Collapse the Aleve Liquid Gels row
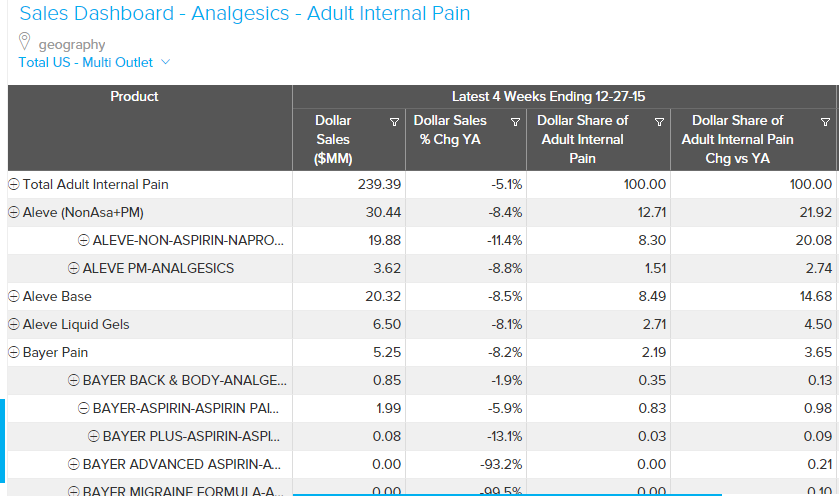 tap(14, 325)
